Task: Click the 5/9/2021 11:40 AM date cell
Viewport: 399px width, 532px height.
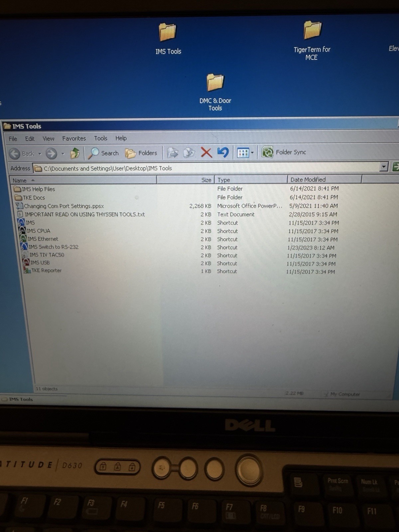Action: click(x=314, y=206)
